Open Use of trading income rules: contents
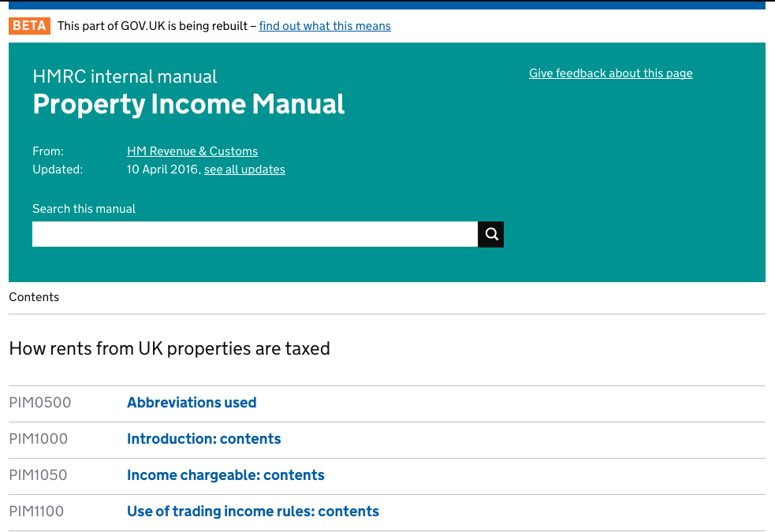Viewport: 775px width, 532px height. [253, 512]
